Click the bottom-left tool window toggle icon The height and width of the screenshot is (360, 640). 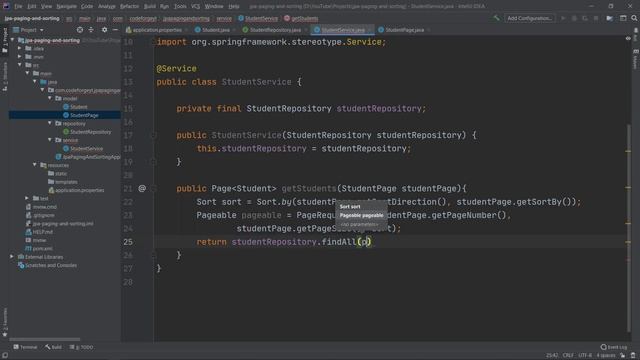click(x=4, y=355)
